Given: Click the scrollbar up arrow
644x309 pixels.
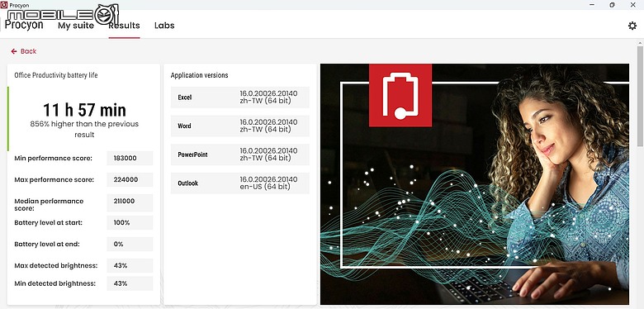Looking at the screenshot, I should pos(641,43).
